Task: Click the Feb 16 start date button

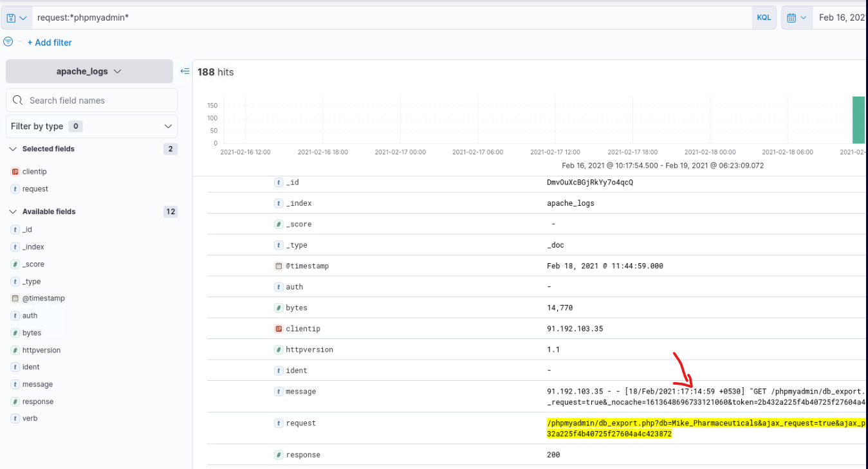Action: tap(840, 18)
